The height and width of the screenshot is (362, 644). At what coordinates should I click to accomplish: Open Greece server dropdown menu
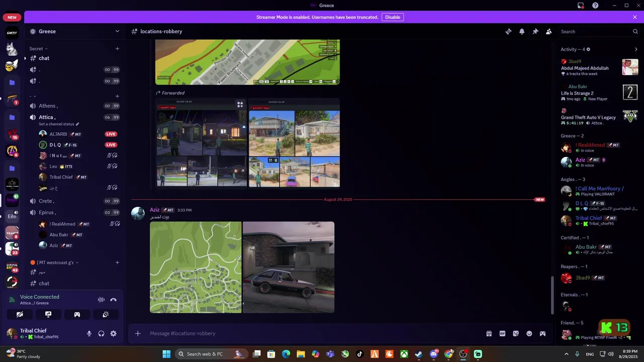(117, 31)
